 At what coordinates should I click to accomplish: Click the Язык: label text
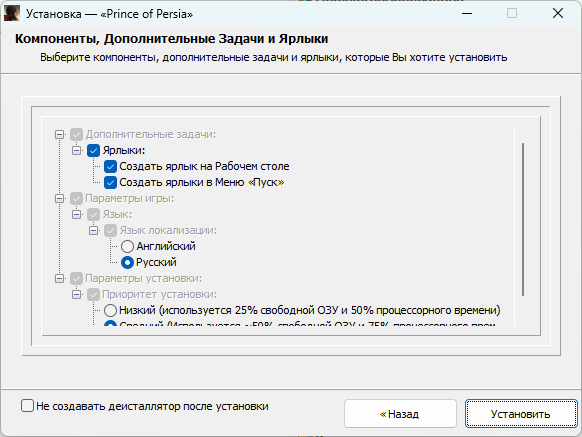coord(117,214)
